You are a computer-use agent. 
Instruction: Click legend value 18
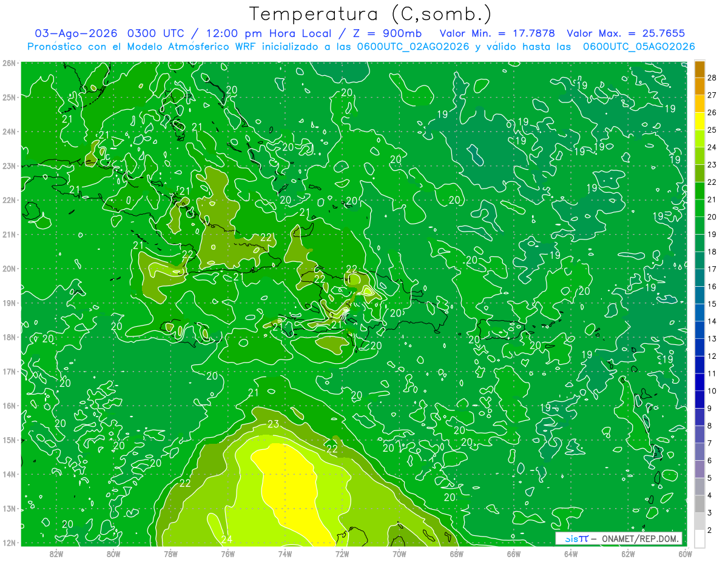click(x=712, y=252)
